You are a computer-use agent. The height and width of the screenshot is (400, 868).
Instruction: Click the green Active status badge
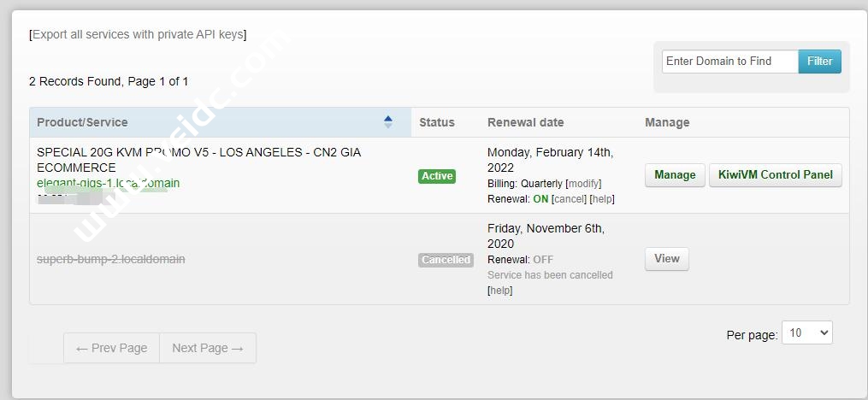[437, 176]
